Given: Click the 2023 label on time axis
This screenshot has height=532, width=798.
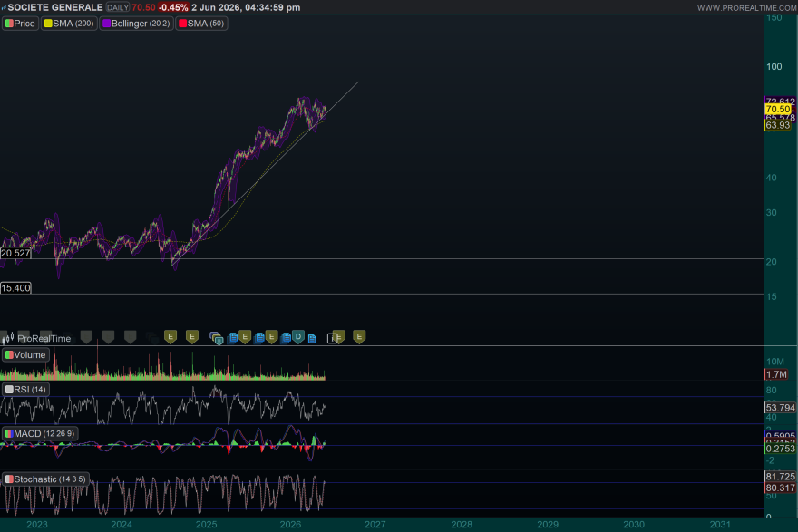Looking at the screenshot, I should point(36,525).
